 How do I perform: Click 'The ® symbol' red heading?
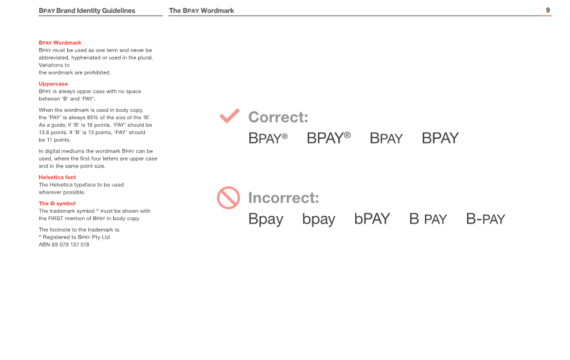point(57,203)
